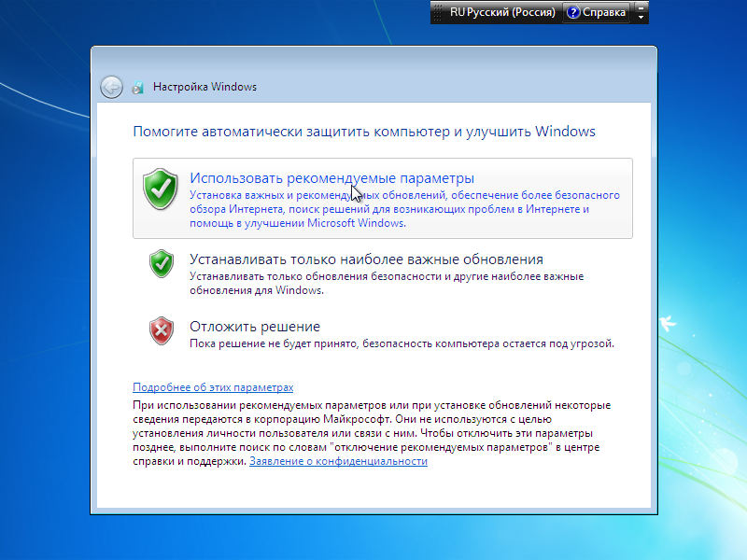Click text Устанавливать только обновления безопасности
This screenshot has width=747, height=560.
(387, 284)
